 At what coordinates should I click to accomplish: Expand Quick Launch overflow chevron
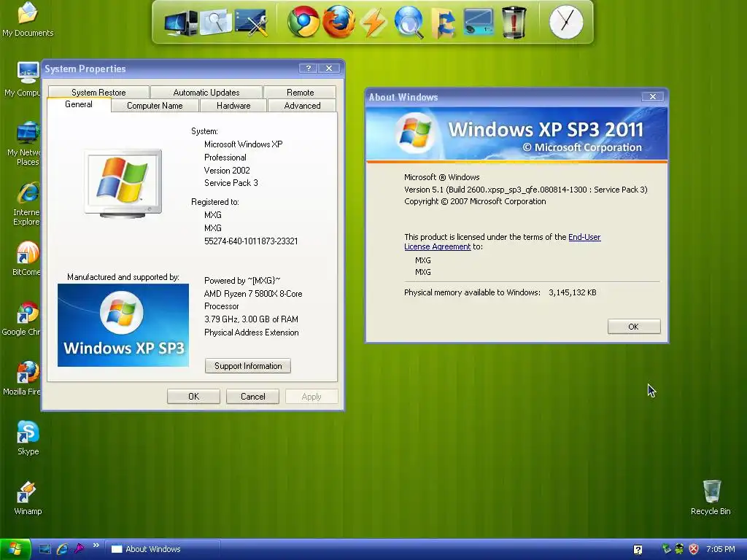coord(96,545)
